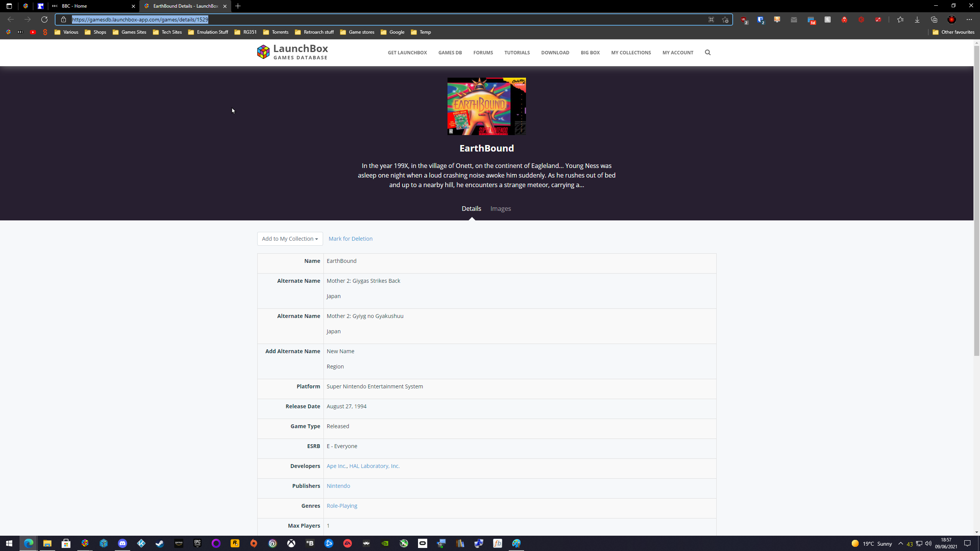
Task: Open the Tech Sites bookmarks folder
Action: [x=167, y=32]
